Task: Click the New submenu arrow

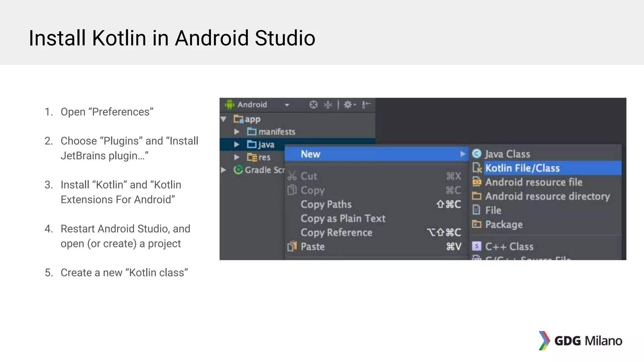Action: [x=463, y=154]
